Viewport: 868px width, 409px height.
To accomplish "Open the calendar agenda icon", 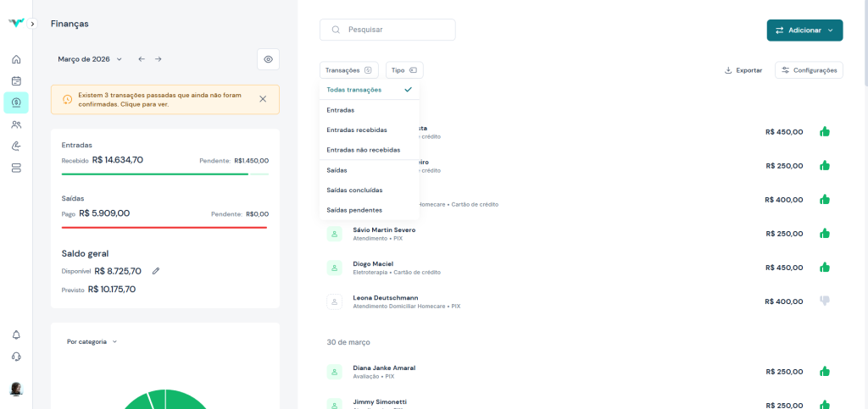I will point(16,81).
